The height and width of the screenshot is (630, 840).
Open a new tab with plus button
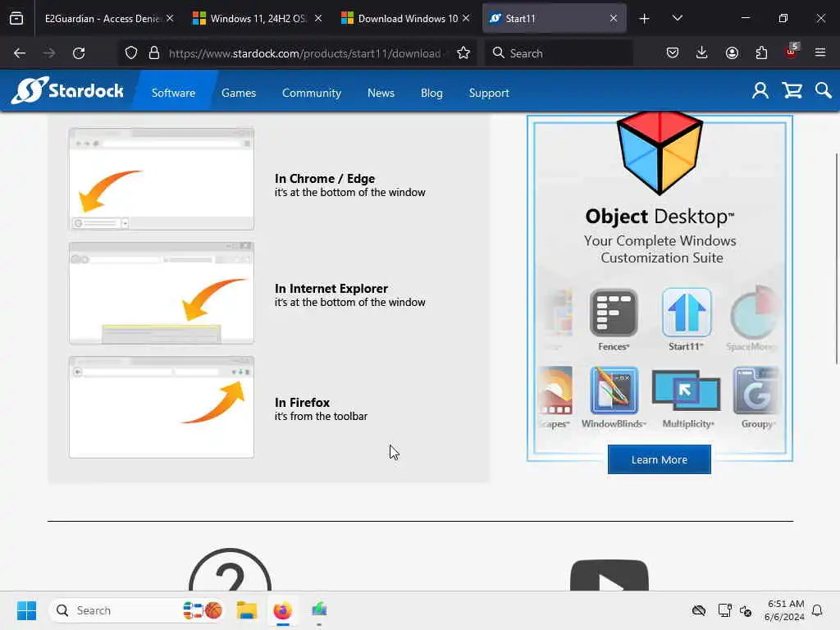(645, 19)
